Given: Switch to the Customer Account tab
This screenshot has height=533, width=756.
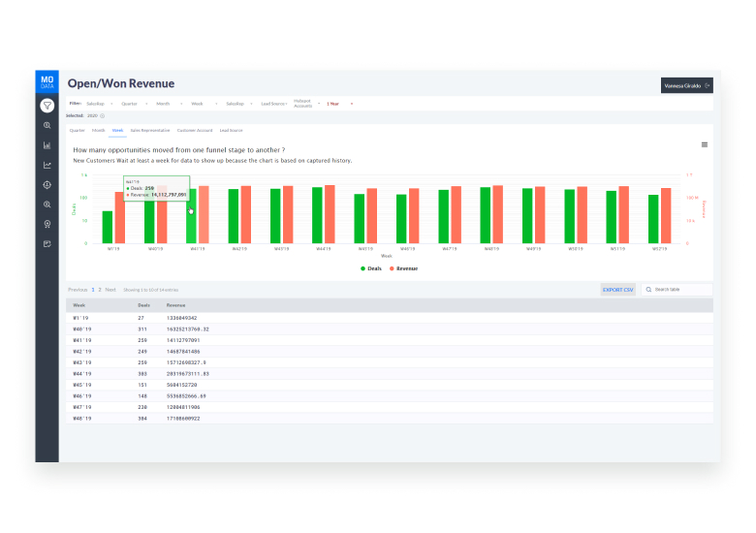Looking at the screenshot, I should click(195, 131).
